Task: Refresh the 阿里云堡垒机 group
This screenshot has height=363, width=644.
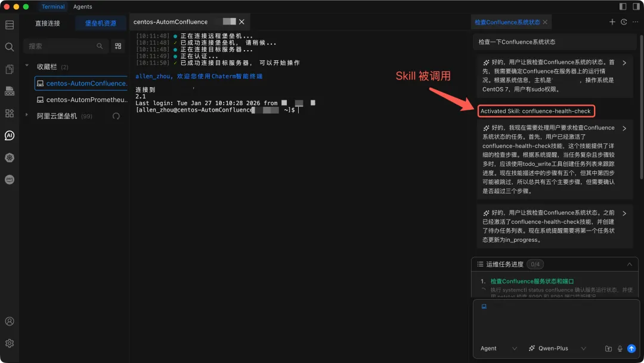Action: [116, 116]
